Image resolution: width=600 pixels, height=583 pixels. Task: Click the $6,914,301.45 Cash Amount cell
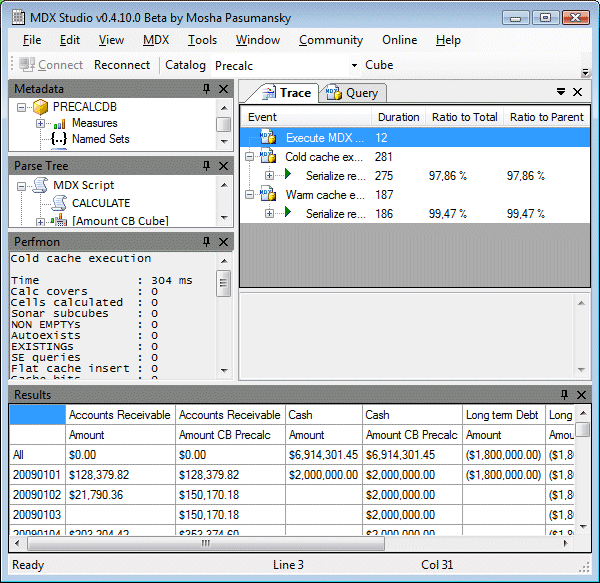click(323, 455)
